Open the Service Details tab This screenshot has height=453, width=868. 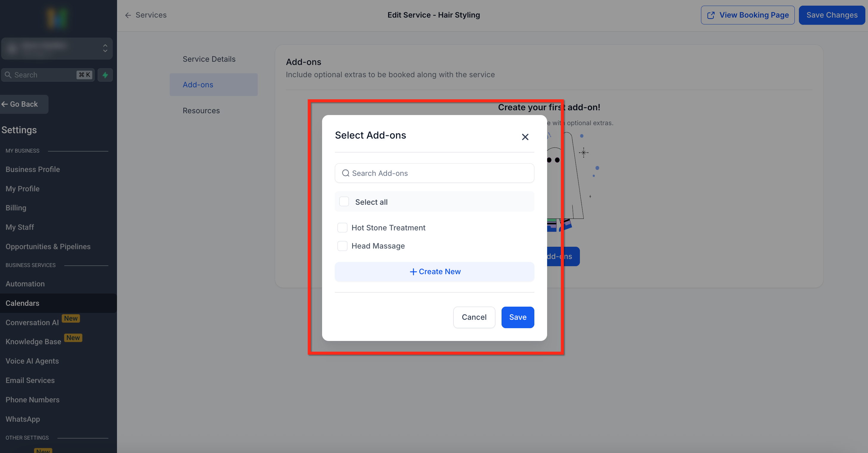pyautogui.click(x=209, y=59)
